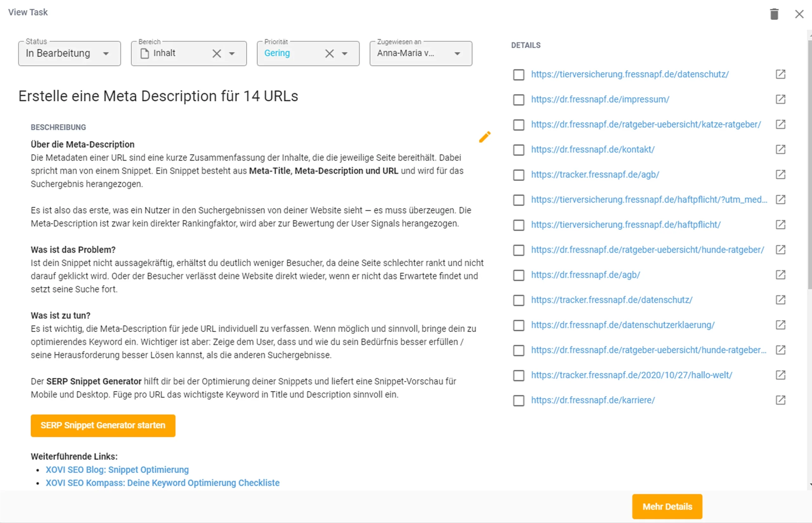Tick the checkbox for tracker.fressnapf.de/agb/
Screen dimensions: 812x523
tap(519, 175)
